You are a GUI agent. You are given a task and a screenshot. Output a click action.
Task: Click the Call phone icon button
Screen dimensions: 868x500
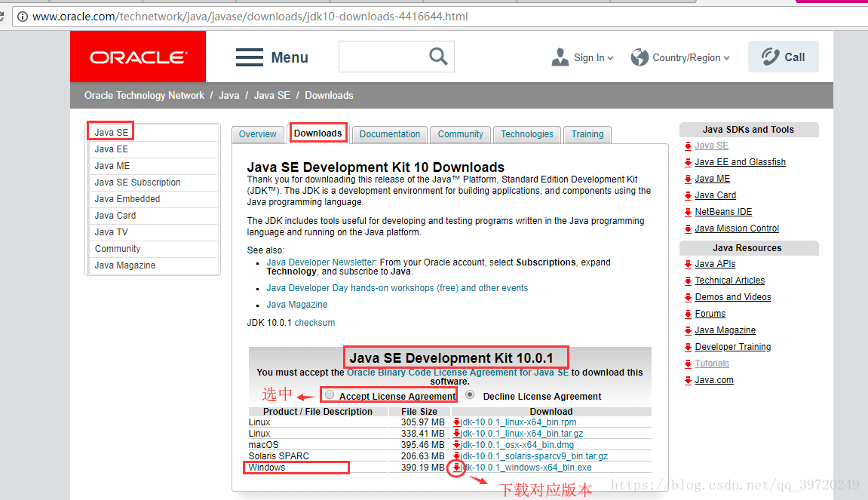tap(784, 57)
